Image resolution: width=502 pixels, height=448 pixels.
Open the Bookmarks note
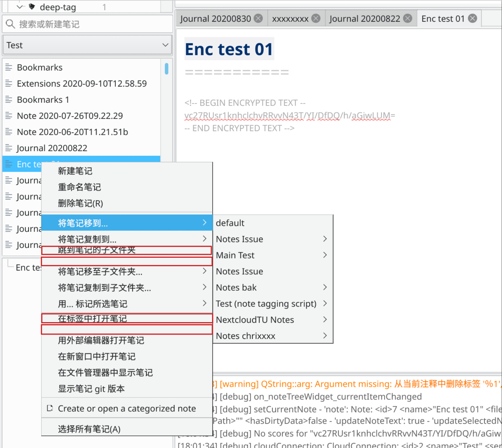[x=81, y=67]
